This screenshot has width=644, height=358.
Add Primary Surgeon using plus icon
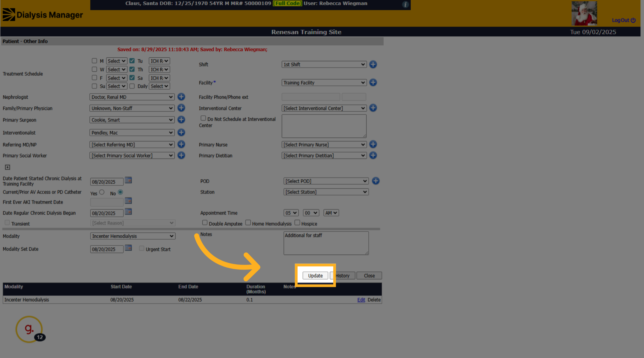coord(181,120)
